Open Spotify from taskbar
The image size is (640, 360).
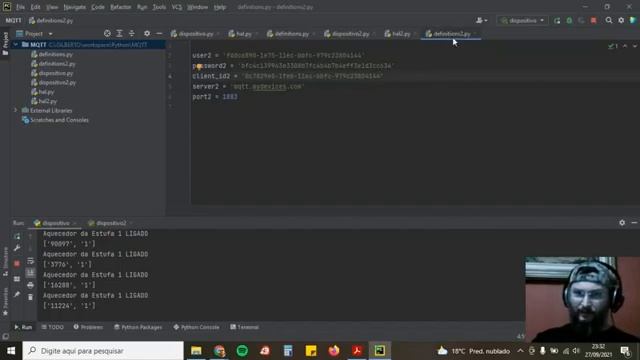click(x=242, y=351)
